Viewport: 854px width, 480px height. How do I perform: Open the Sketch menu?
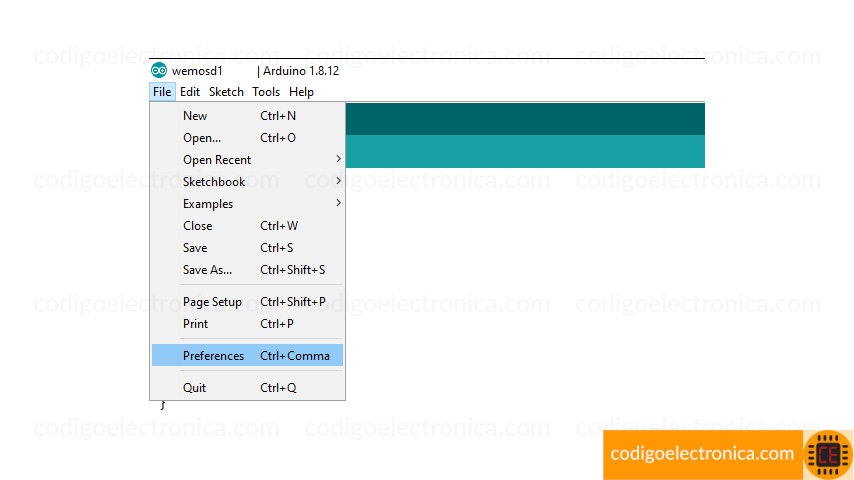click(x=226, y=92)
